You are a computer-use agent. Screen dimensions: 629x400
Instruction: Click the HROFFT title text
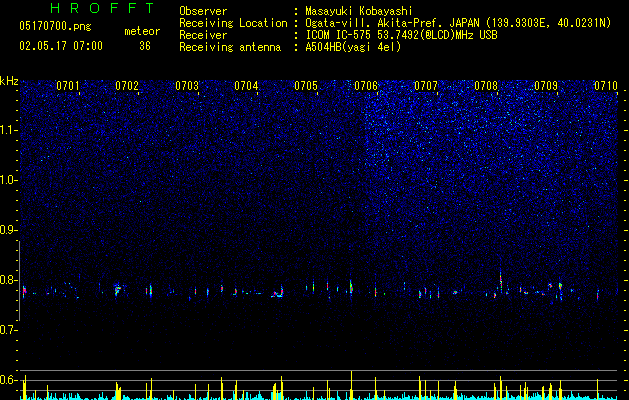coord(102,8)
